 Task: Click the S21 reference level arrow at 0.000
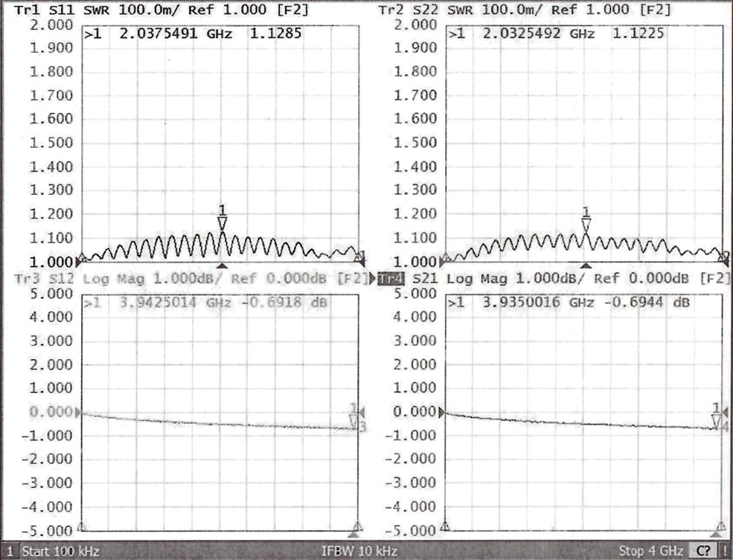pos(443,412)
